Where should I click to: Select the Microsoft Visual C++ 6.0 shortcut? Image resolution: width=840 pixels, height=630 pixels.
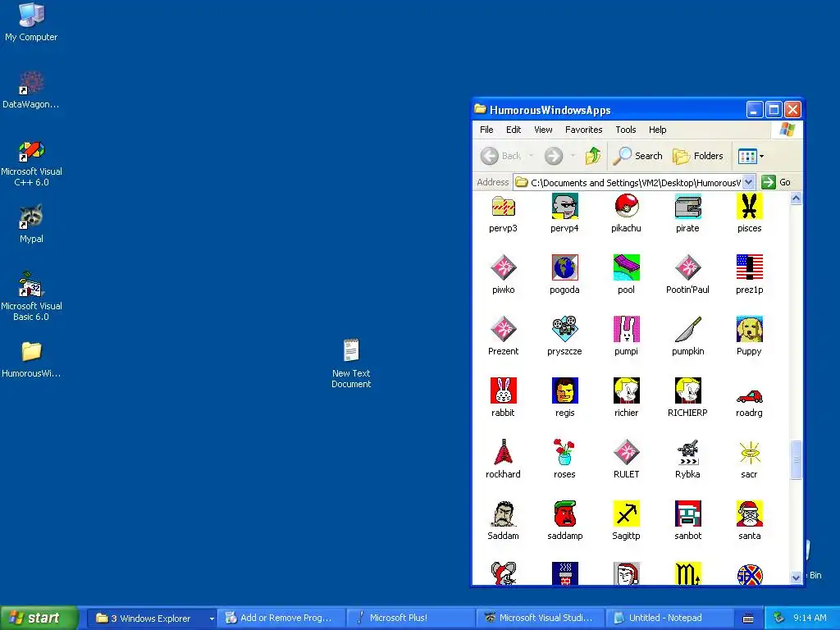[x=31, y=163]
